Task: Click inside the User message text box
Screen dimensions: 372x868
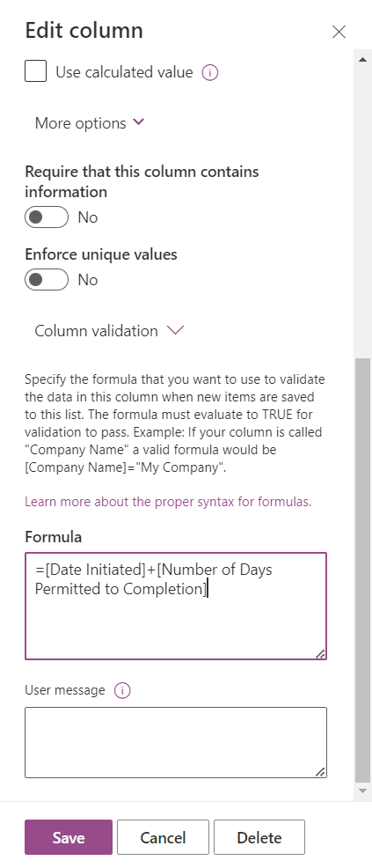Action: (x=176, y=742)
